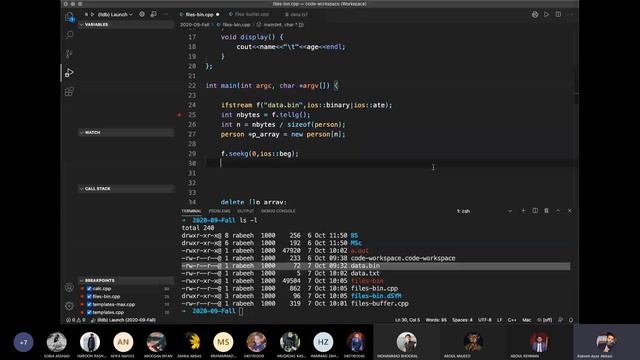Uncheck the calc.cpp breakpoint
The height and width of the screenshot is (360, 640).
(89, 289)
